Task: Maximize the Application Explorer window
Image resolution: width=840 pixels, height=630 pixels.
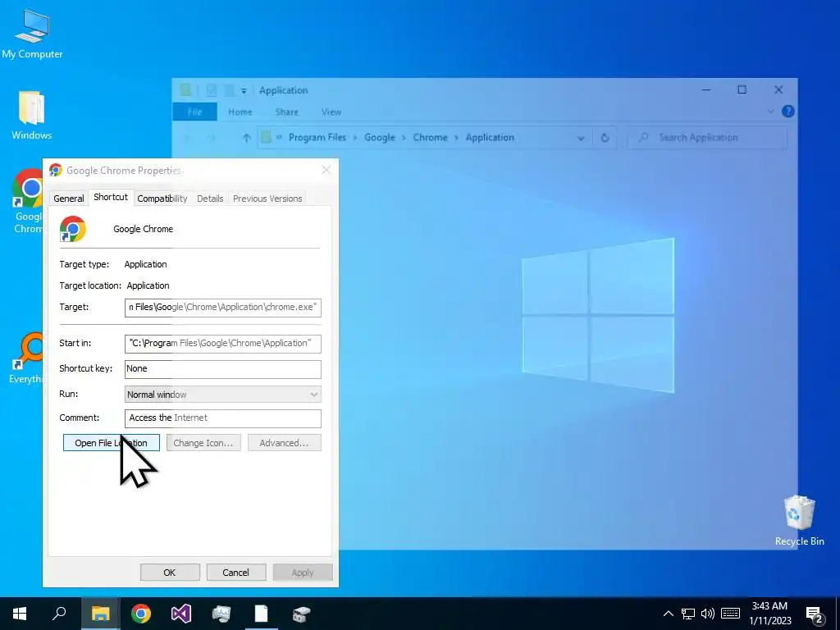Action: [742, 90]
